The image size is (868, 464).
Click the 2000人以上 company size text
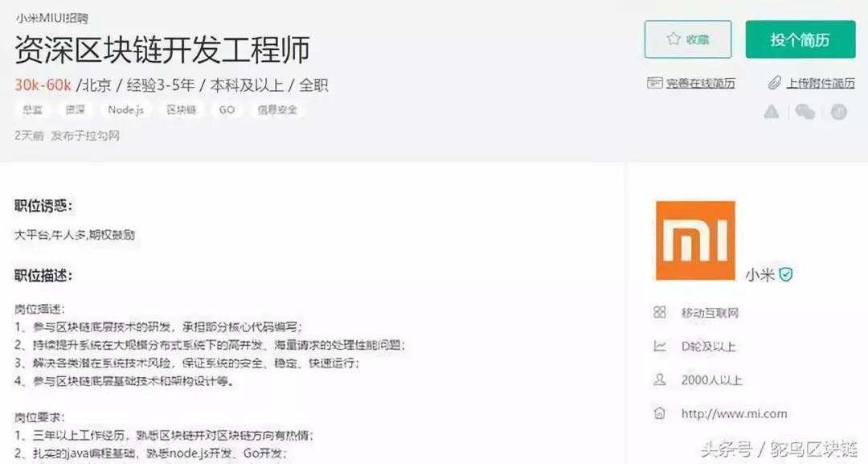click(711, 380)
